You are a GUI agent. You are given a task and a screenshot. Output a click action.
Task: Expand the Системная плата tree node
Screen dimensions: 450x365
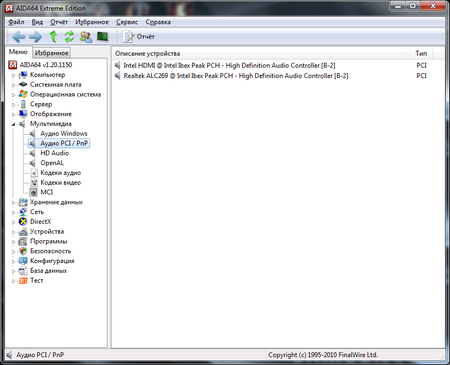click(14, 85)
